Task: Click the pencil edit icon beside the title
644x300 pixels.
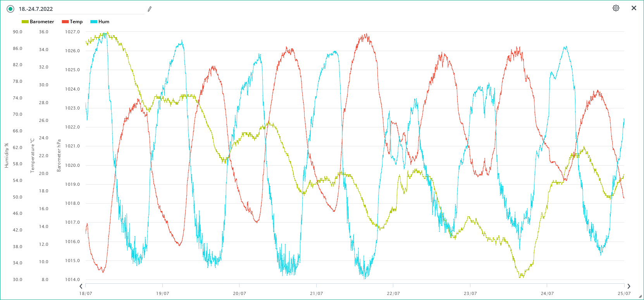Action: [x=150, y=9]
